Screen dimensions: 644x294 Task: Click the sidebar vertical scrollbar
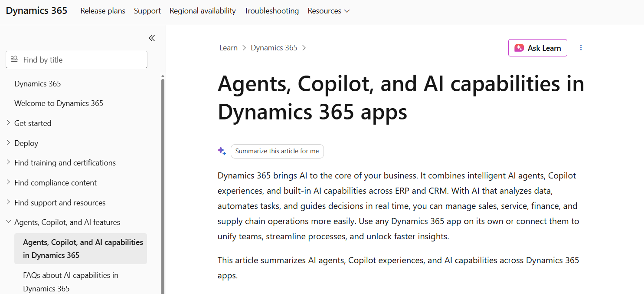(x=163, y=186)
